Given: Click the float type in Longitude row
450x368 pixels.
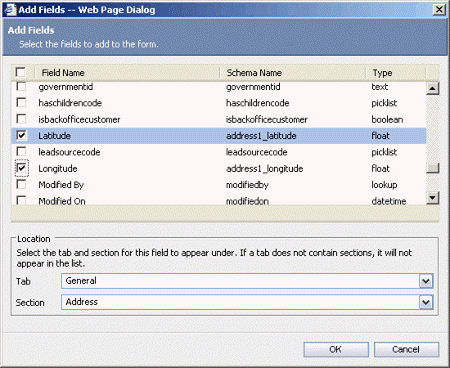Looking at the screenshot, I should click(x=380, y=169).
